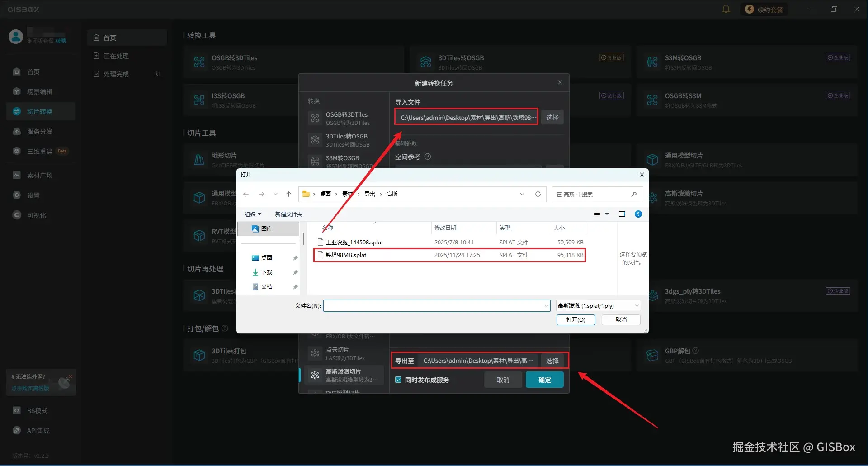Click the RVT模型 card icon
Viewport: 868px width, 466px height.
click(199, 236)
